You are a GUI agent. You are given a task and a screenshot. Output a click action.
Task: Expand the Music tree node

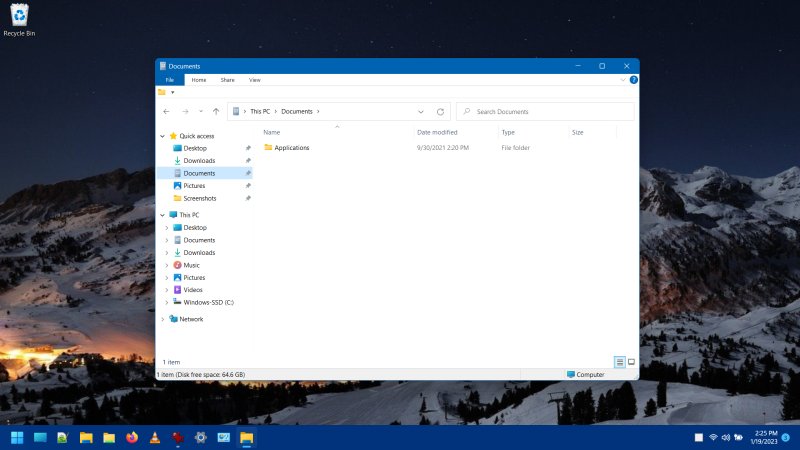tap(166, 265)
